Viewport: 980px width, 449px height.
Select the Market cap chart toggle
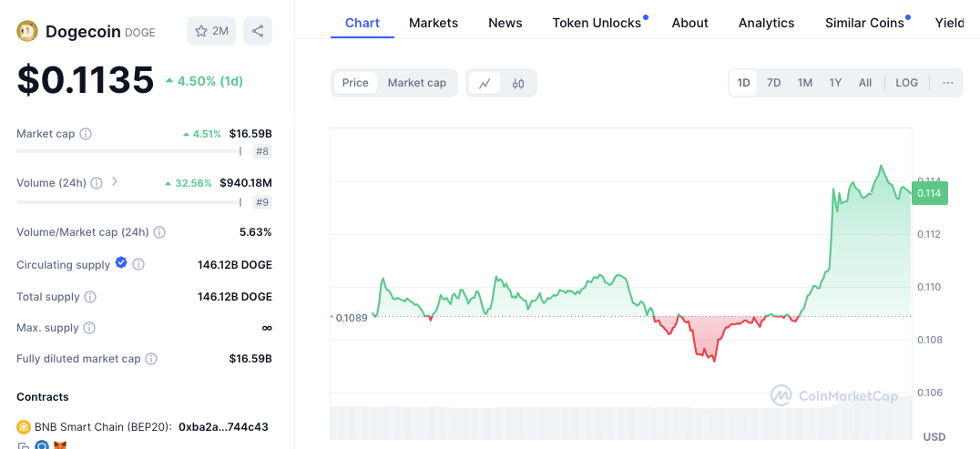417,83
